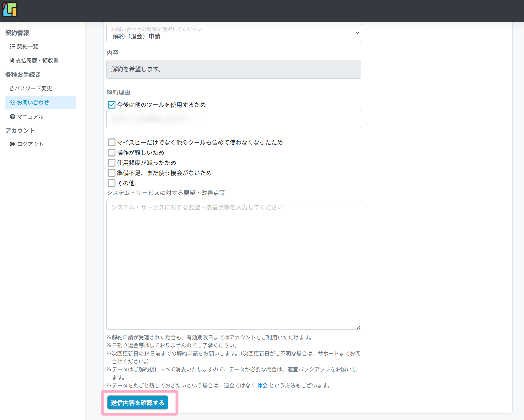The width and height of the screenshot is (524, 420).
Task: Uncheck 今後は他のツールを使用するため checkbox
Action: 111,105
